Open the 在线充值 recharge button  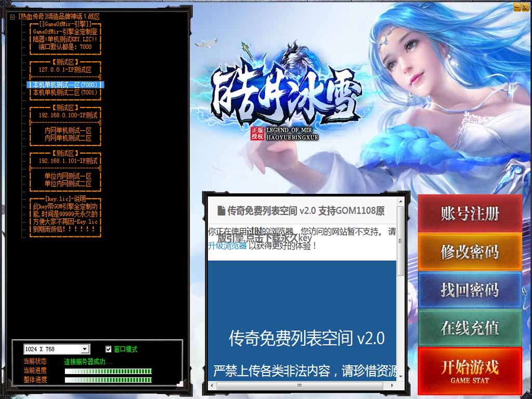pyautogui.click(x=470, y=328)
